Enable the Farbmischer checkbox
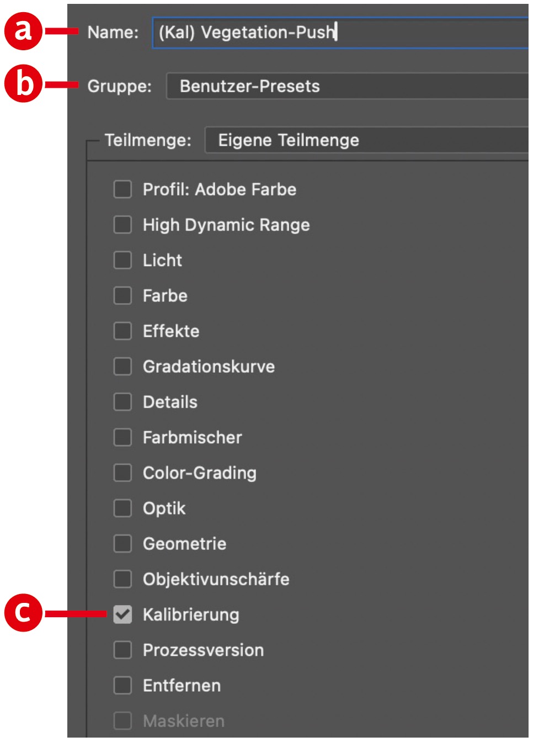560x742 pixels. pyautogui.click(x=122, y=437)
